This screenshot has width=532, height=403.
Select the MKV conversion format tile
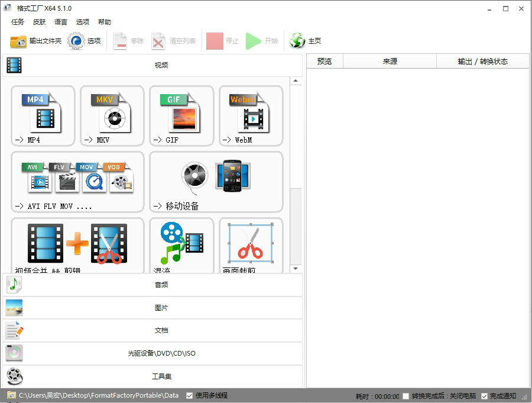112,116
